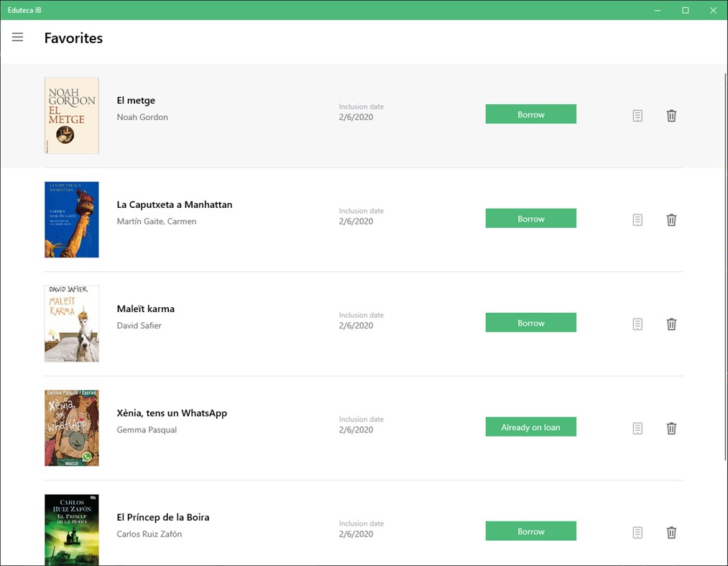Image resolution: width=728 pixels, height=566 pixels.
Task: Open the El Príncep de la Boira cover
Action: tap(71, 530)
